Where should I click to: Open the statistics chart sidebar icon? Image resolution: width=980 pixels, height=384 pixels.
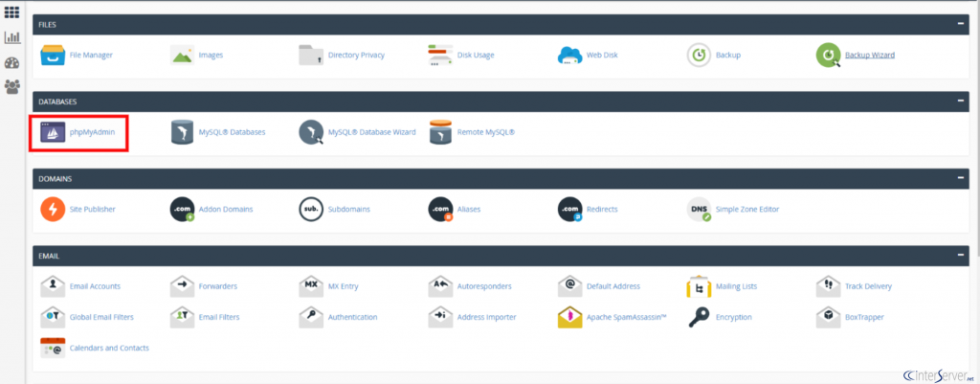click(11, 37)
